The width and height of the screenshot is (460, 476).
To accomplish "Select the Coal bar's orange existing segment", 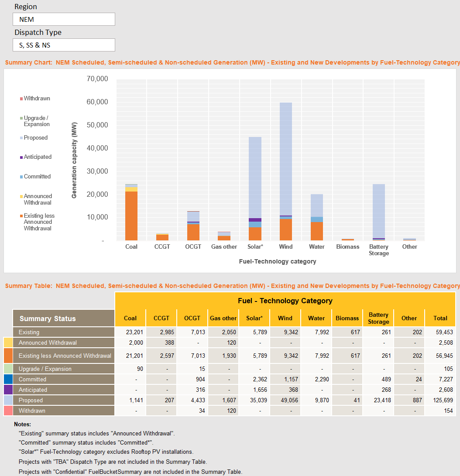I will click(131, 216).
